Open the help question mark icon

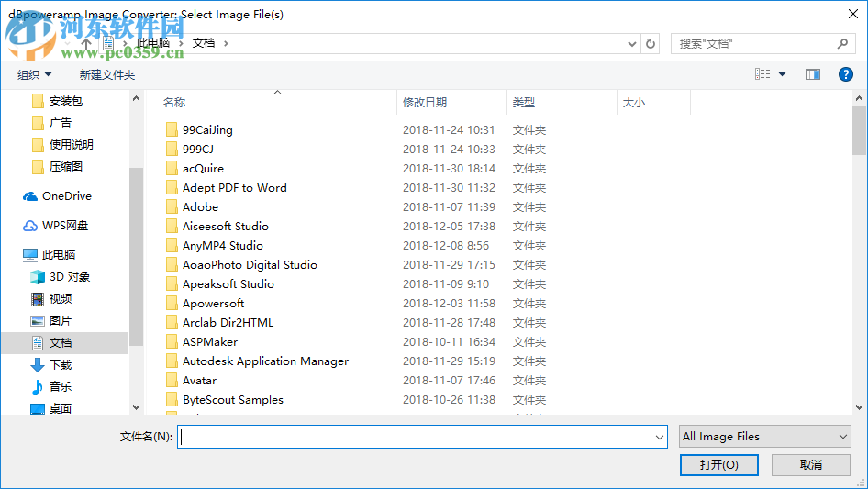845,74
